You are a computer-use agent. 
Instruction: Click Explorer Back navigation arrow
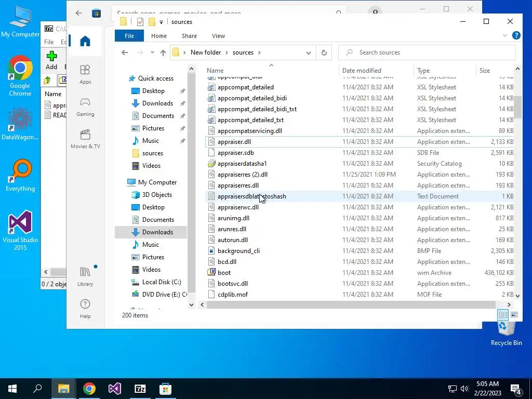pos(125,52)
